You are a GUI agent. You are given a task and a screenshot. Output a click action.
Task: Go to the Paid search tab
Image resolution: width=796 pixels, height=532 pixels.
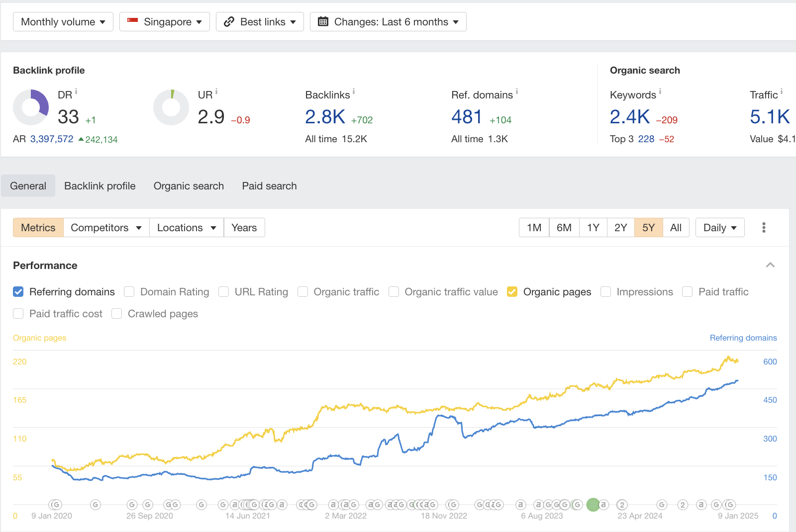[270, 186]
